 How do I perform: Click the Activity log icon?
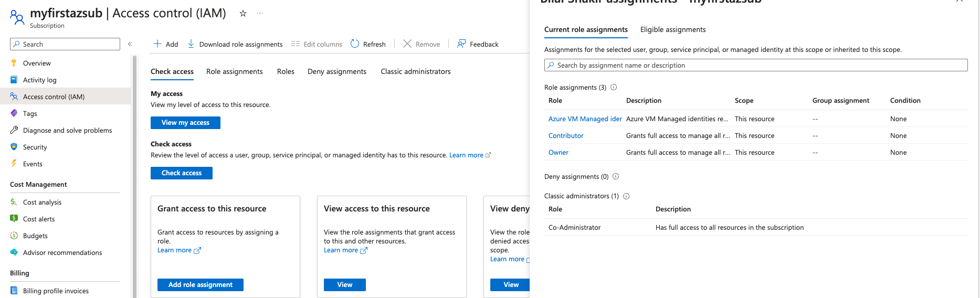coord(14,80)
